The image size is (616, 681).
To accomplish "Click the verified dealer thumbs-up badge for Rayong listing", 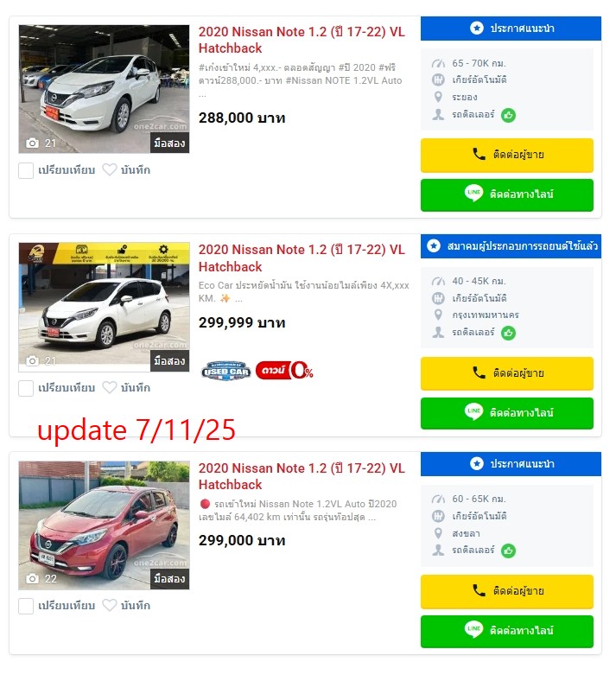I will [x=508, y=116].
